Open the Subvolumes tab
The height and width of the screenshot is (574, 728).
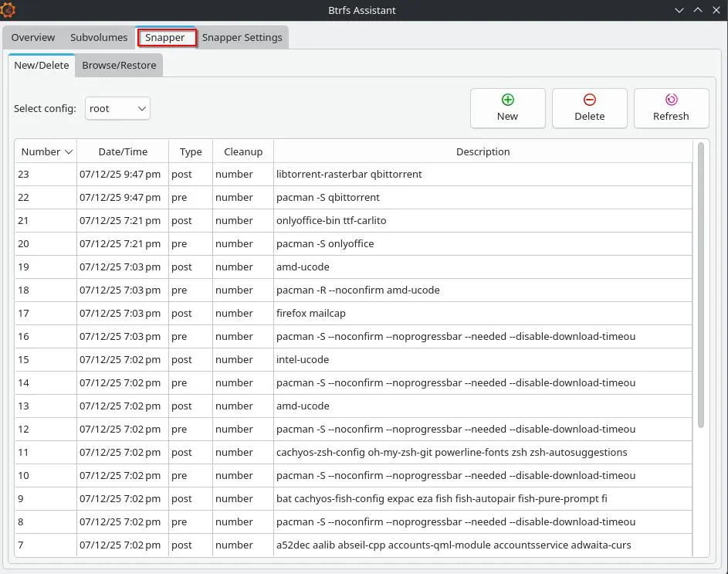click(99, 38)
